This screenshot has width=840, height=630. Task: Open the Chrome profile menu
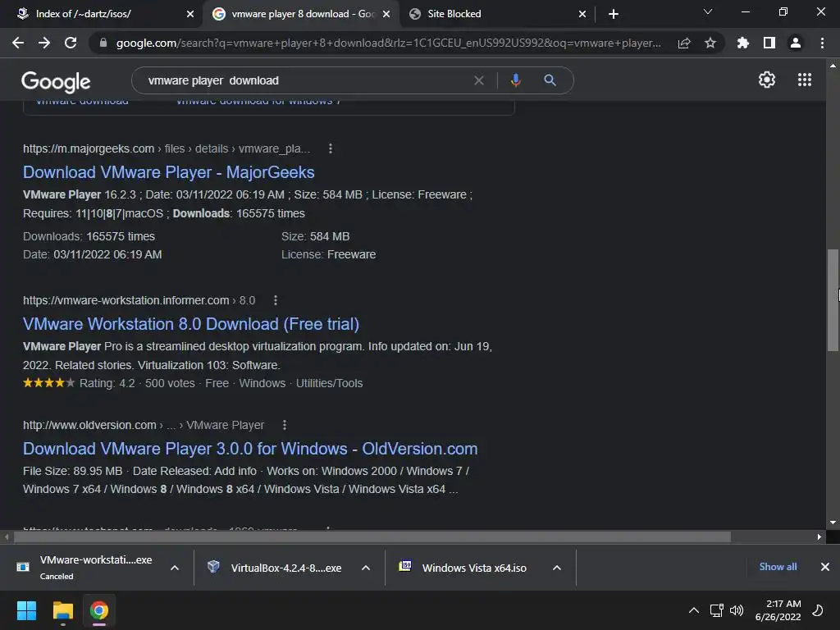tap(796, 43)
